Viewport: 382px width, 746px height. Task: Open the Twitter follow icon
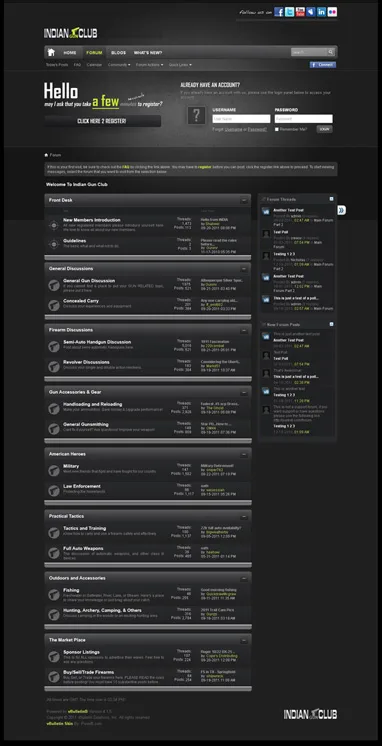tap(289, 12)
